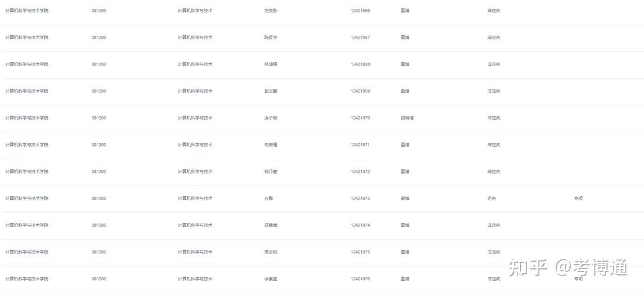Screen dimensions: 644x294
Task: Select the 12421073 ID cell
Action: tap(360, 199)
